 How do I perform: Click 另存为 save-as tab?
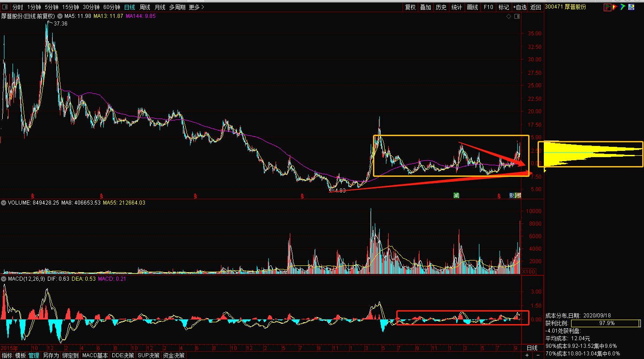point(51,355)
